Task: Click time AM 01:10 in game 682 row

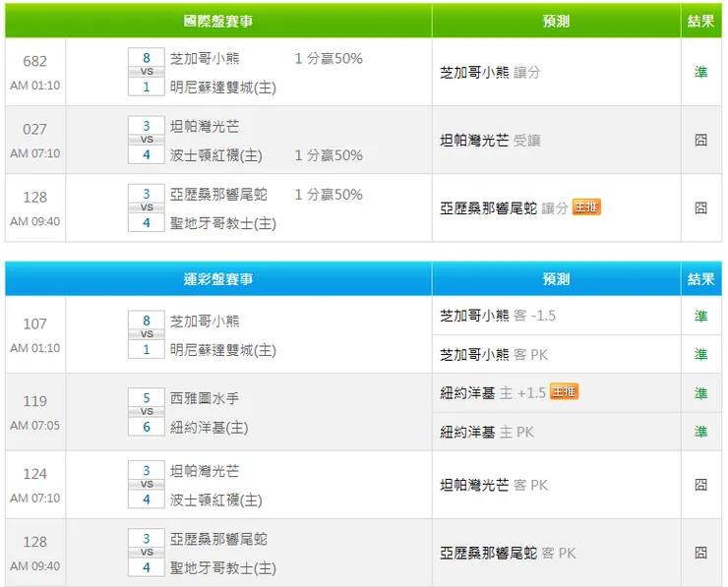Action: (x=34, y=86)
